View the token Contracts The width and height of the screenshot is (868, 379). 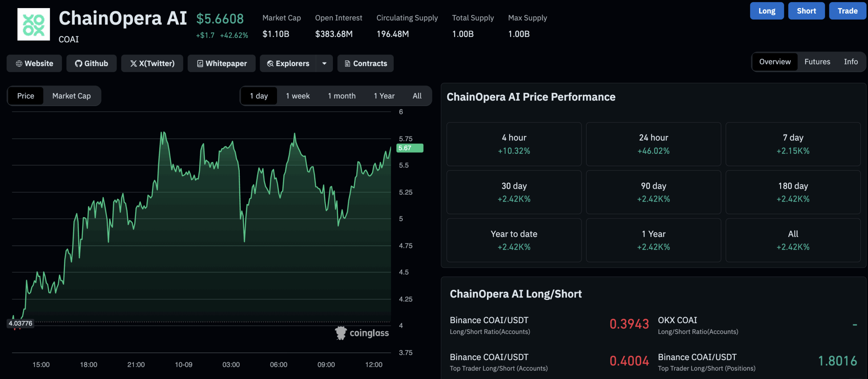coord(365,63)
